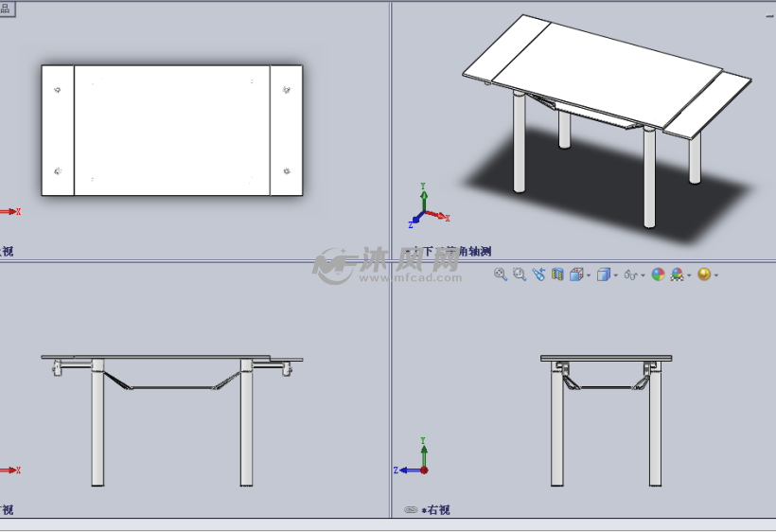
Task: Expand the View Orientation dropdown arrow
Action: pos(589,275)
